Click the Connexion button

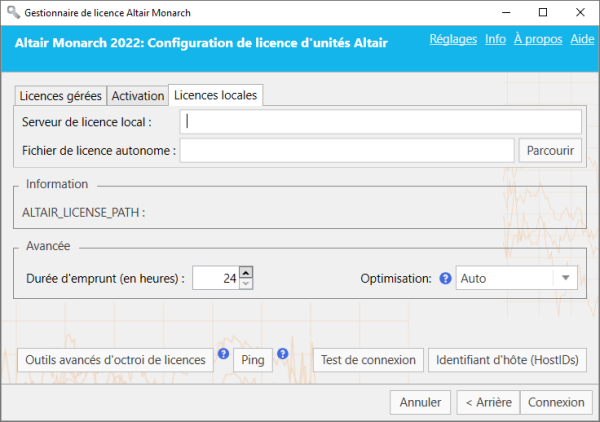tap(556, 402)
